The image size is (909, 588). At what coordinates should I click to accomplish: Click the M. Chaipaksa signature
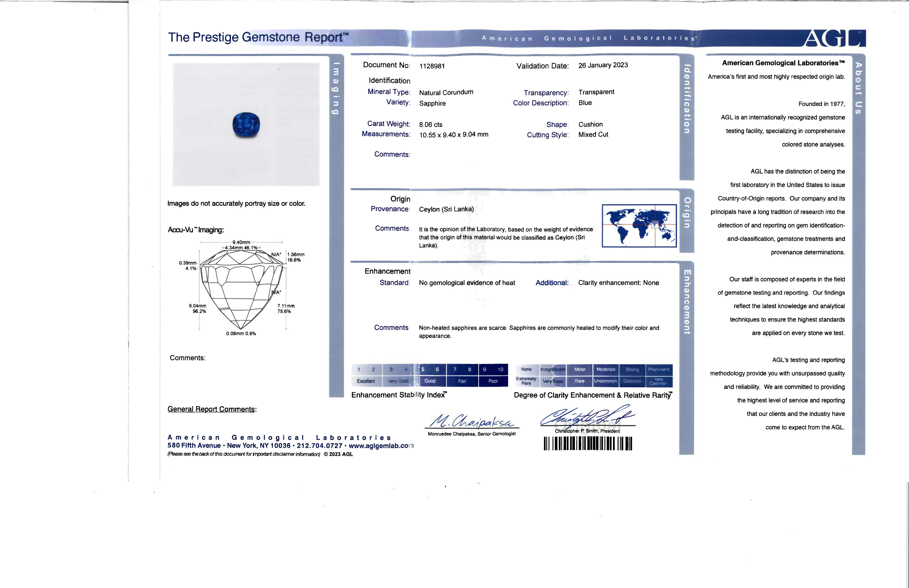point(472,421)
